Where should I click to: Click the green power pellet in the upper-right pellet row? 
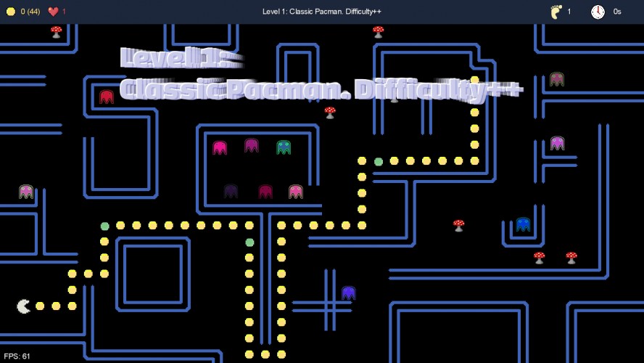(x=379, y=162)
